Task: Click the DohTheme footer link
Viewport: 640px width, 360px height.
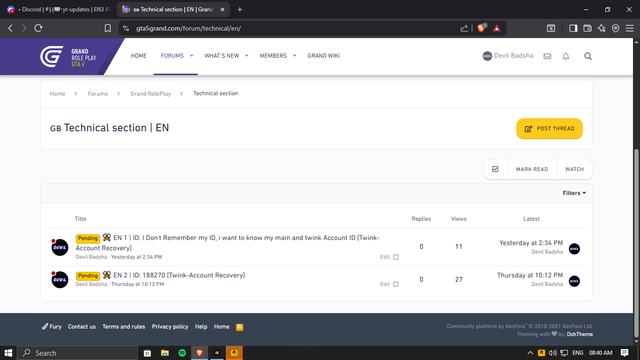Action: point(580,334)
